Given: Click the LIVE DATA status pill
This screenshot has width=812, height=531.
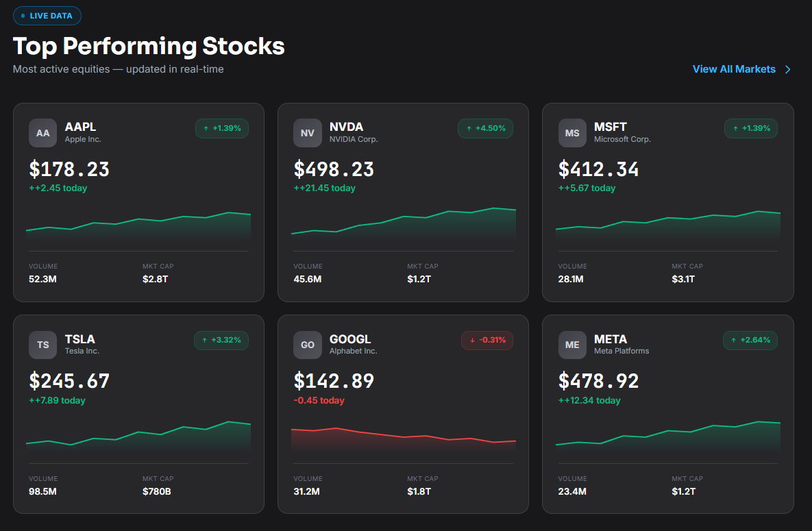Looking at the screenshot, I should pos(47,16).
